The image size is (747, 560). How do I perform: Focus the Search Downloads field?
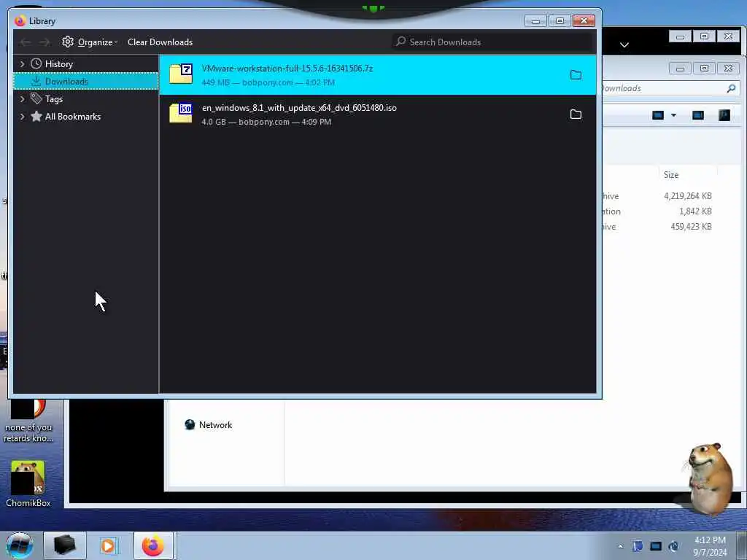coord(492,42)
